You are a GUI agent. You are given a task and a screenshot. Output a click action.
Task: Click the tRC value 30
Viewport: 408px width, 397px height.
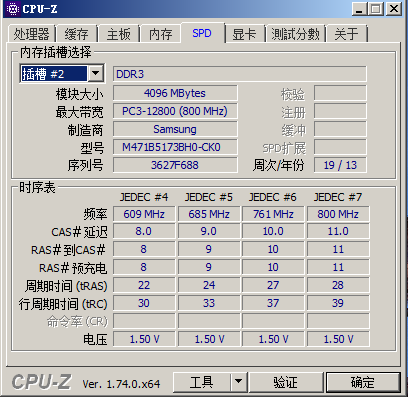tap(144, 303)
